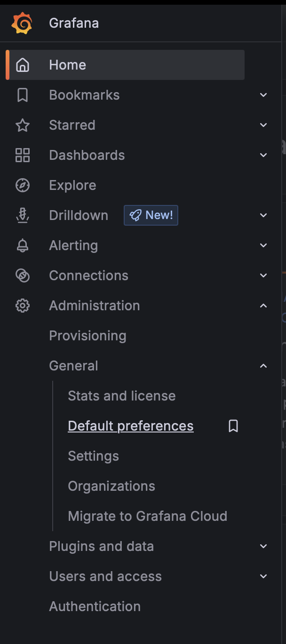Click the Connections icon
The height and width of the screenshot is (644, 286).
pos(22,275)
